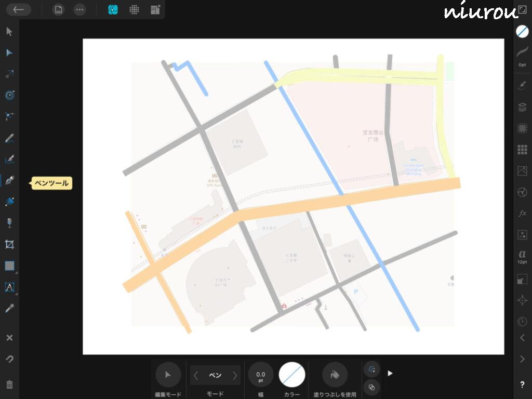Choose the Node tool

point(9,53)
